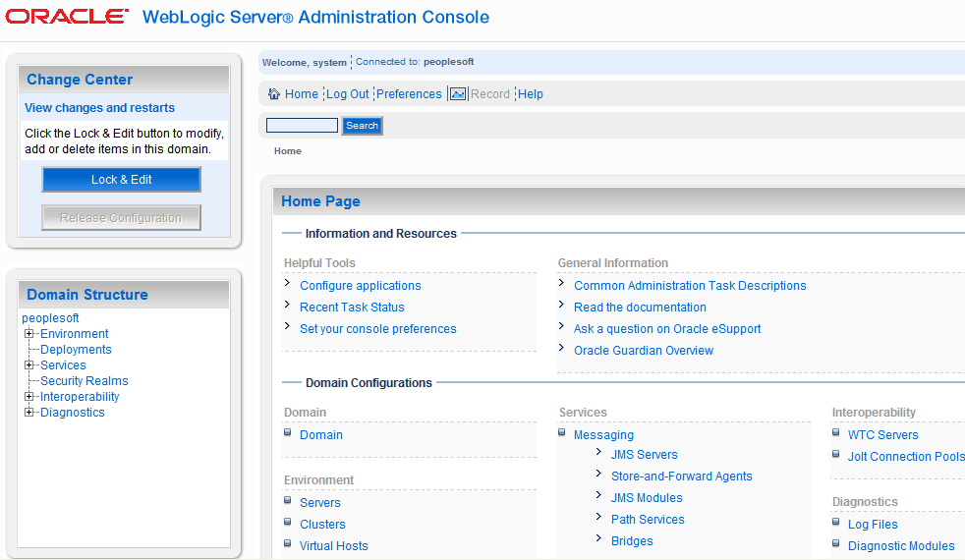The height and width of the screenshot is (560, 965).
Task: Click the Lock & Edit button
Action: pos(121,180)
